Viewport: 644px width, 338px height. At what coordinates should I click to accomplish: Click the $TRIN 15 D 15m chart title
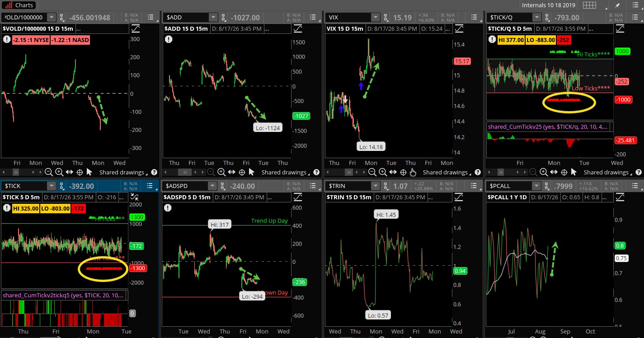coord(350,197)
